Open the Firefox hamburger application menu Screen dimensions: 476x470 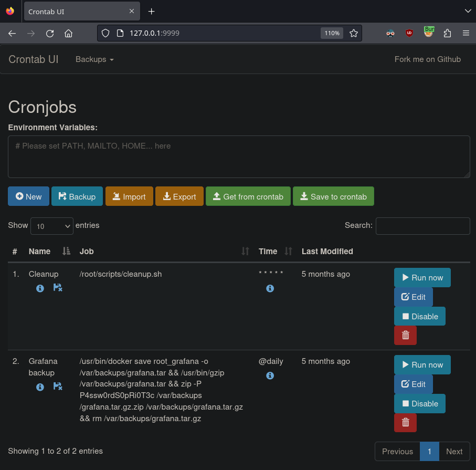point(466,33)
